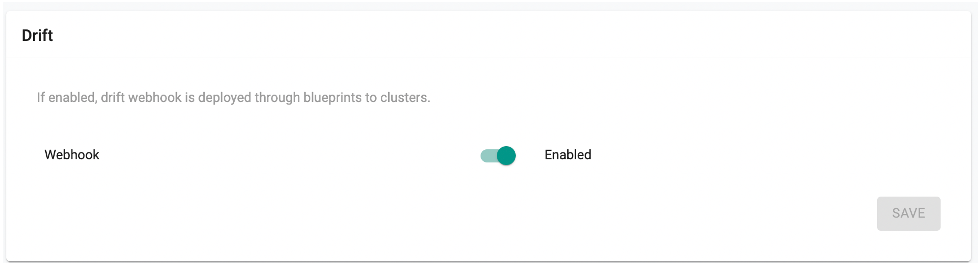
Task: Switch the Webhook setting off
Action: 498,156
